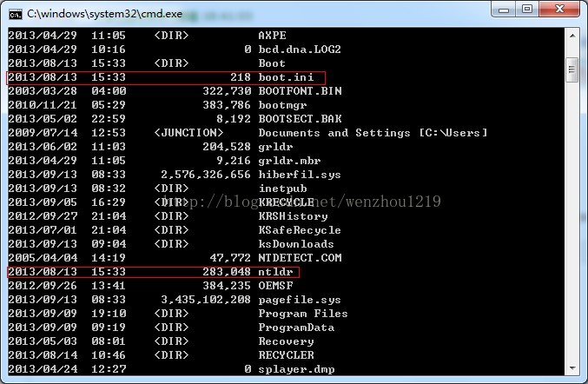This screenshot has height=384, width=588.
Task: Click the scrollbar up arrow
Action: pos(572,36)
